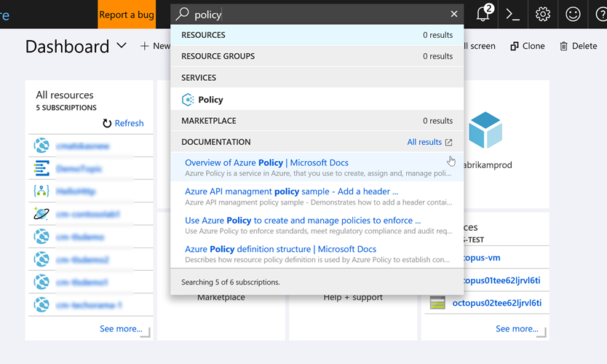Click the last globe icon in resource list
The image size is (607, 364).
point(41,305)
